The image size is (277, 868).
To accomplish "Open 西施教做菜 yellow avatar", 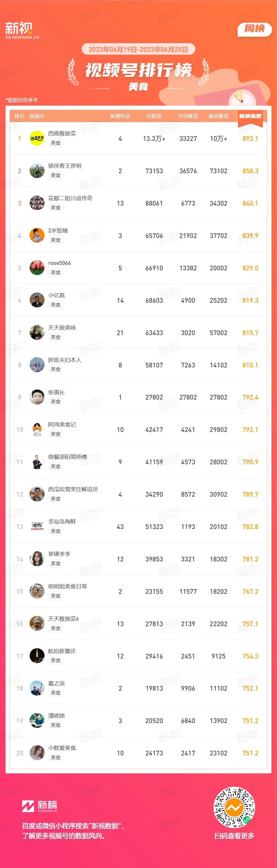I will click(37, 138).
